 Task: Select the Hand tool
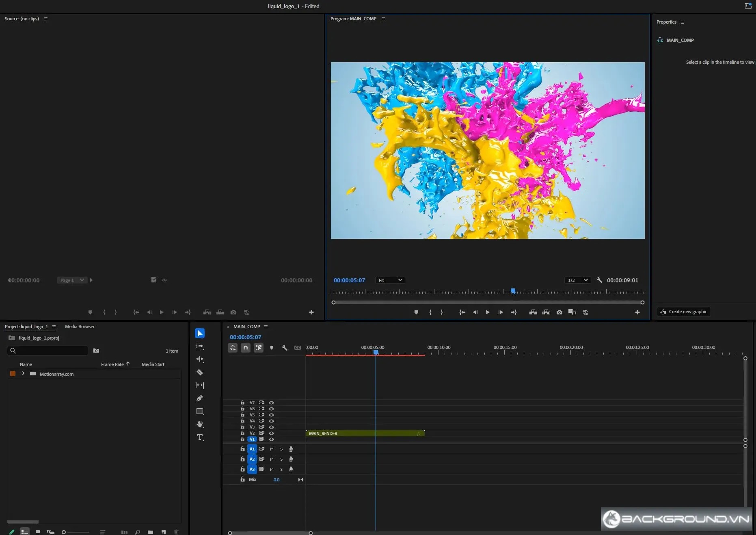(x=200, y=424)
